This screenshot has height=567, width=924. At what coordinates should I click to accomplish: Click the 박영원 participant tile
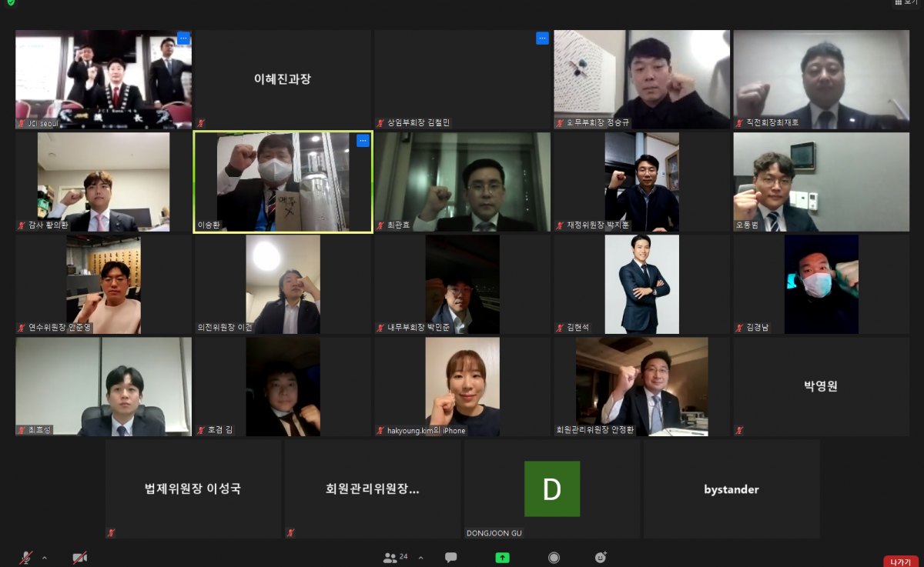820,386
